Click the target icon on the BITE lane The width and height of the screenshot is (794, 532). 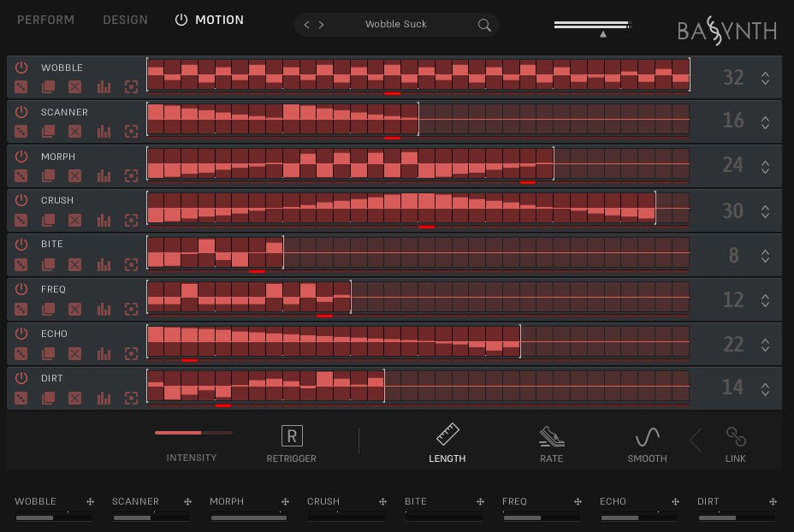131,265
